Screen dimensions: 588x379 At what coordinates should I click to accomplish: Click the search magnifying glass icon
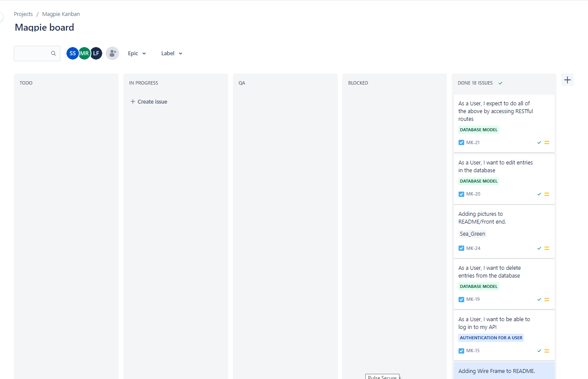point(53,53)
